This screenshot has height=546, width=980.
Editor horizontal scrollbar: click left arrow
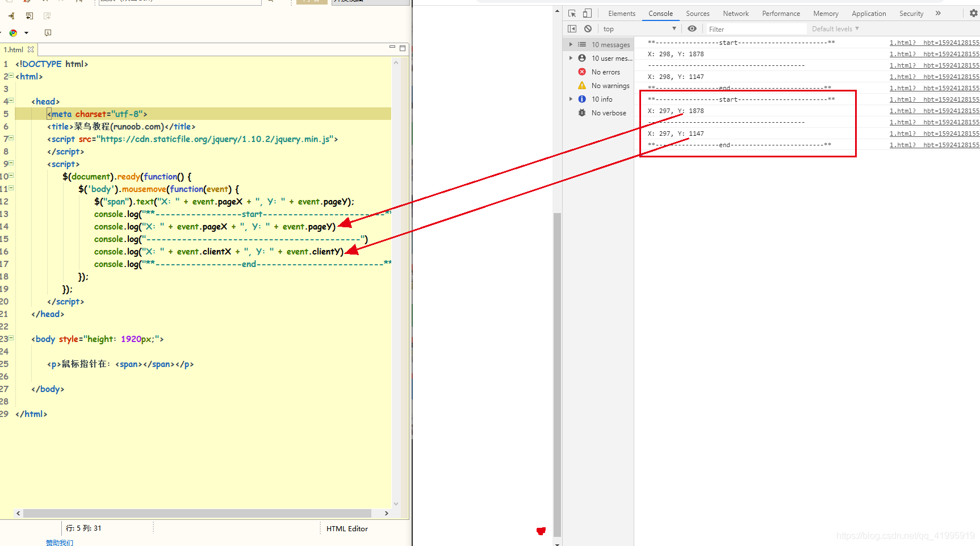tap(18, 513)
